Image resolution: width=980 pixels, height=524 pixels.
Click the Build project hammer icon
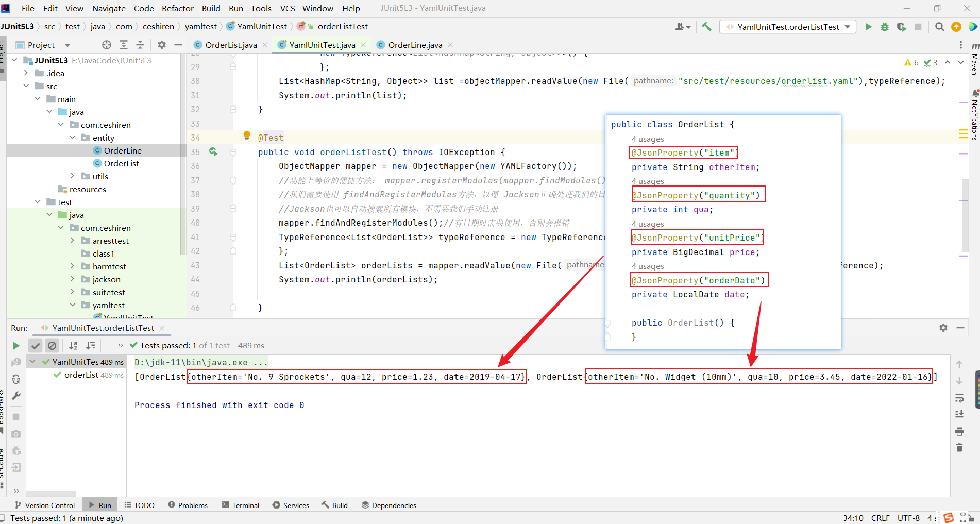click(706, 27)
